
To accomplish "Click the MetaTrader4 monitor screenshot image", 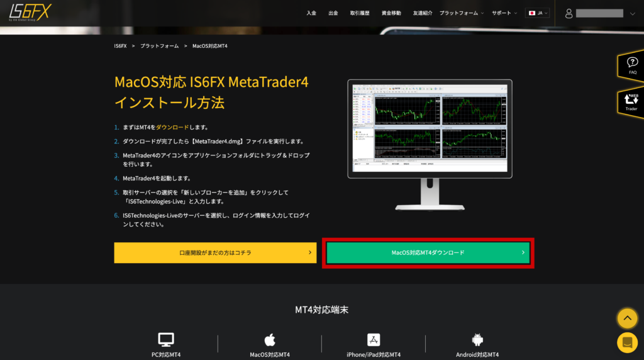I will tap(430, 145).
